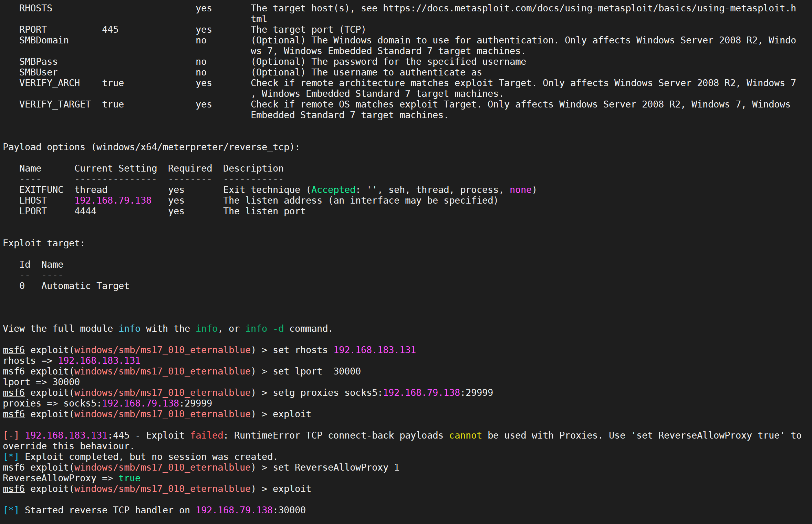The width and height of the screenshot is (812, 524).
Task: Click the last 'exploit' command text
Action: [292, 489]
